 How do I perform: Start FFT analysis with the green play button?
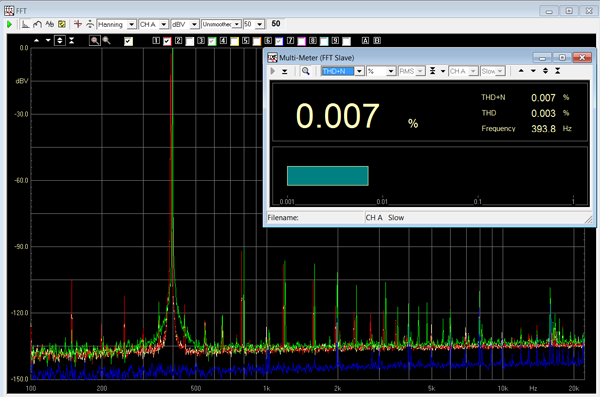point(10,25)
